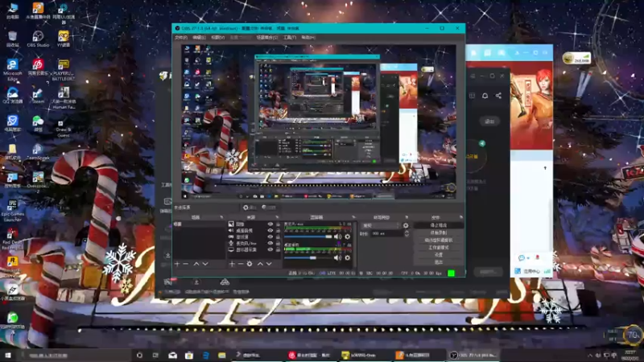Open source properties via gear in sources toolbar

(x=250, y=264)
